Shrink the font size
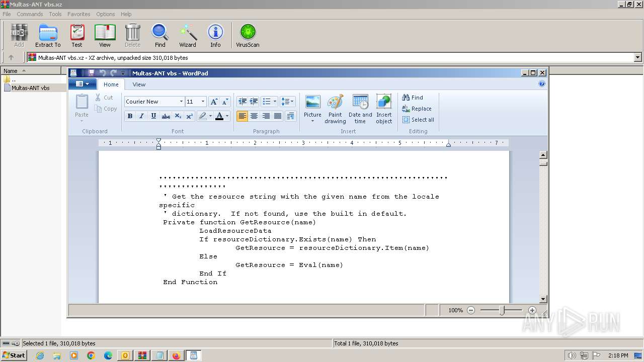644x362 pixels. point(225,102)
